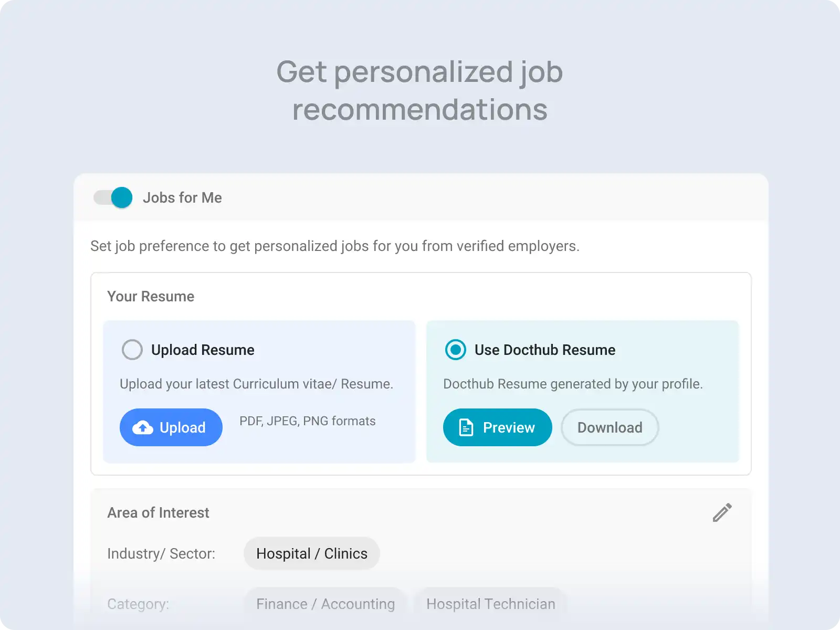Click the Your Resume heading
Image resolution: width=840 pixels, height=630 pixels.
(x=151, y=296)
